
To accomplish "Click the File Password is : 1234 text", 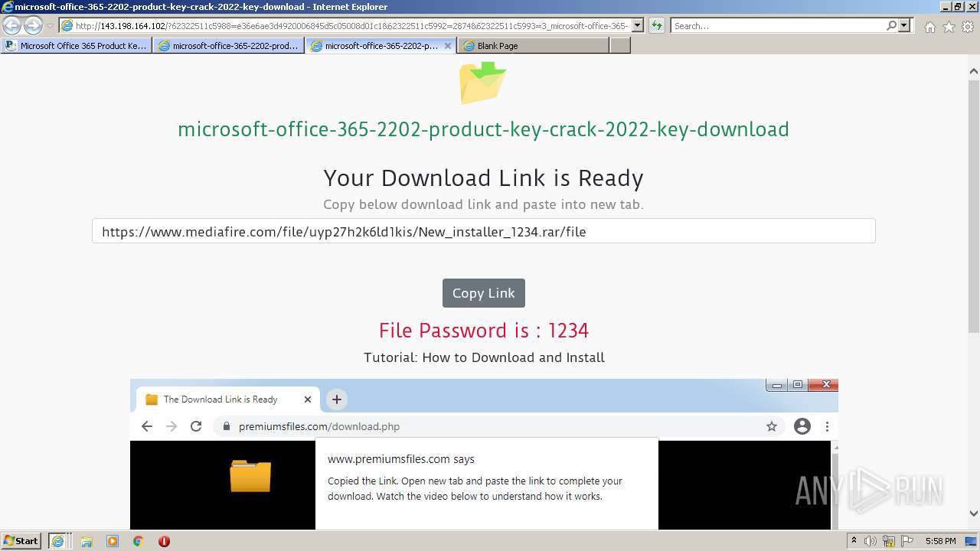I will [x=483, y=331].
